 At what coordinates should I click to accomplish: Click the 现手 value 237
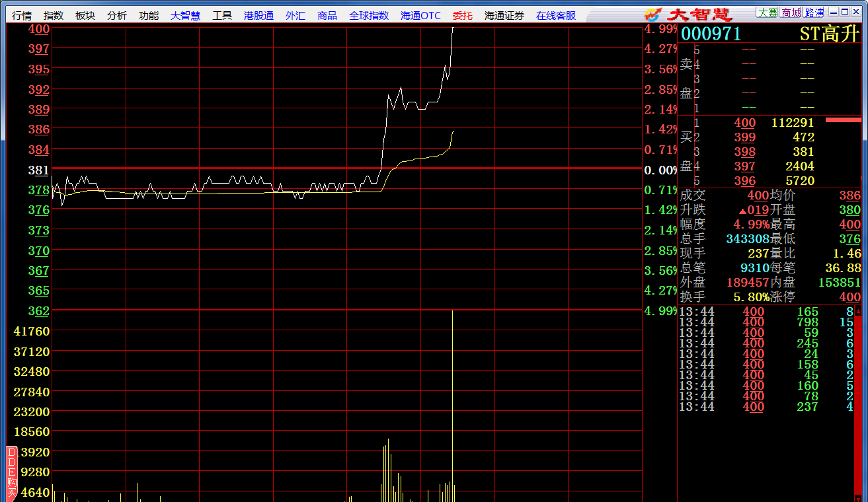[758, 254]
